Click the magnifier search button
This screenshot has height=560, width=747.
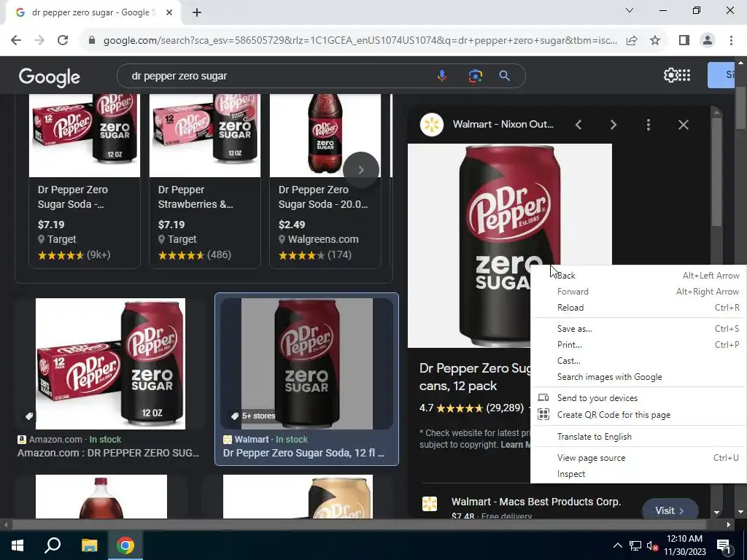point(505,76)
